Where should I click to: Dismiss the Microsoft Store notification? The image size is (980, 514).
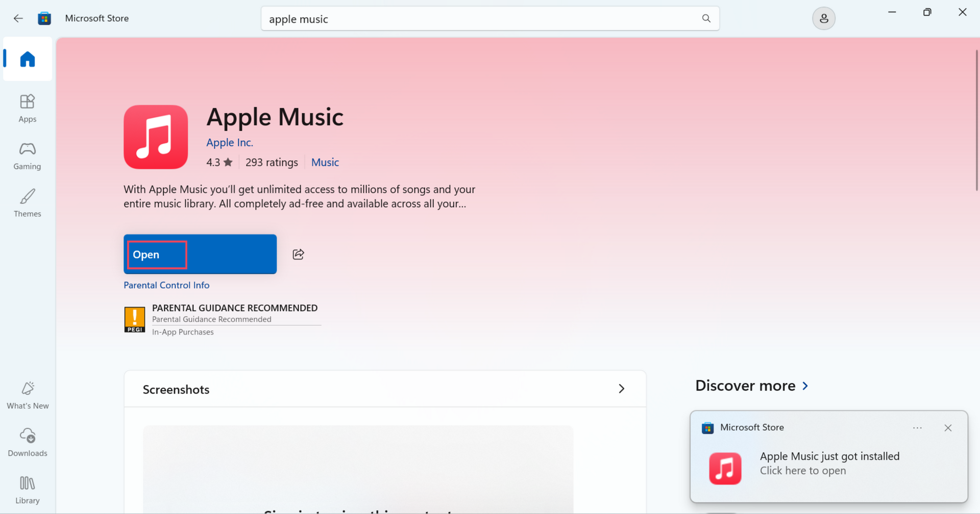948,428
